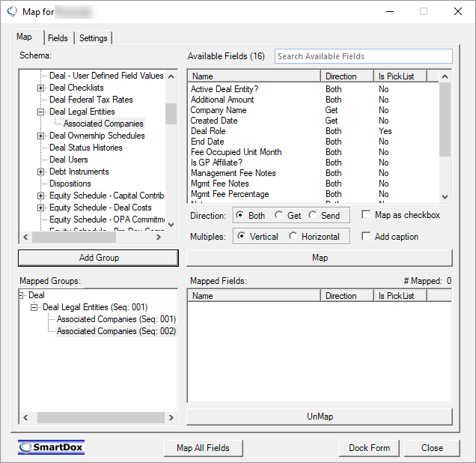The width and height of the screenshot is (476, 463).
Task: Click the wide Map button
Action: [320, 258]
